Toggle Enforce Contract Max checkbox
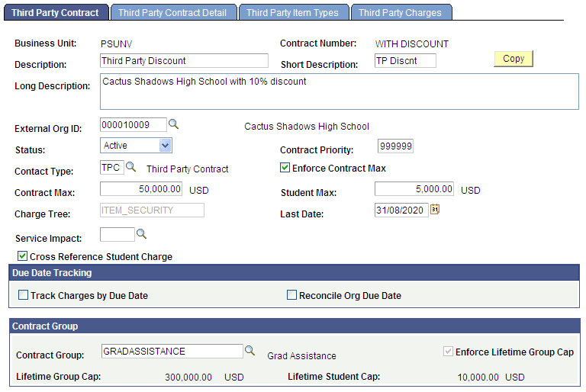 click(285, 168)
